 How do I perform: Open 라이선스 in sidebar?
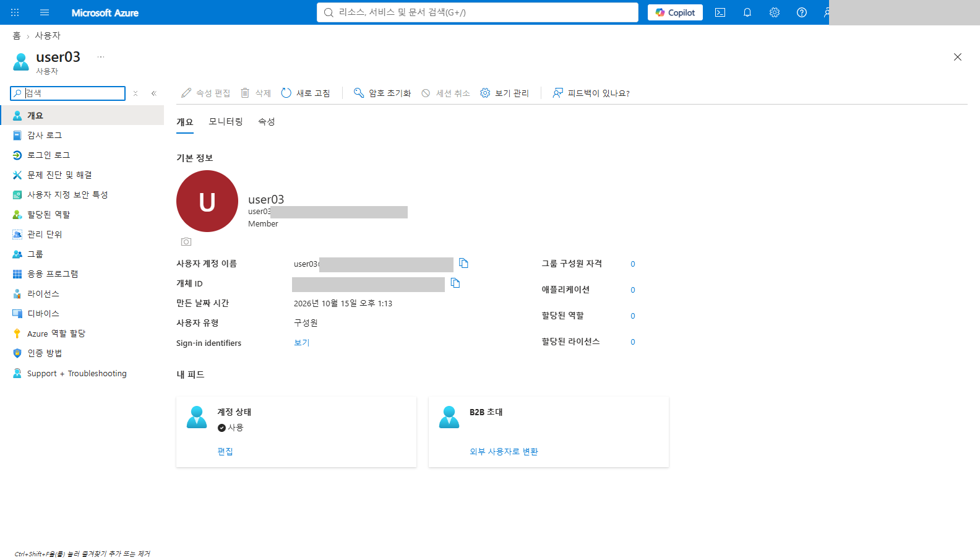82,294
